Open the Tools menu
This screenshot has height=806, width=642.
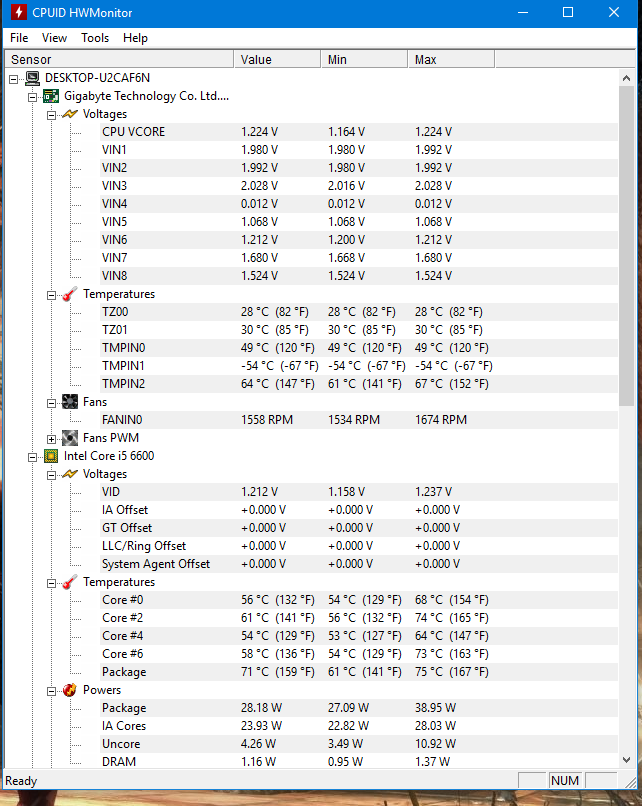click(95, 38)
